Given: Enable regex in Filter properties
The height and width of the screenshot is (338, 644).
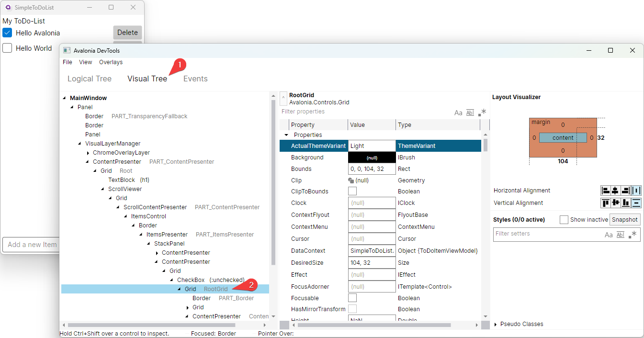Looking at the screenshot, I should [x=482, y=113].
